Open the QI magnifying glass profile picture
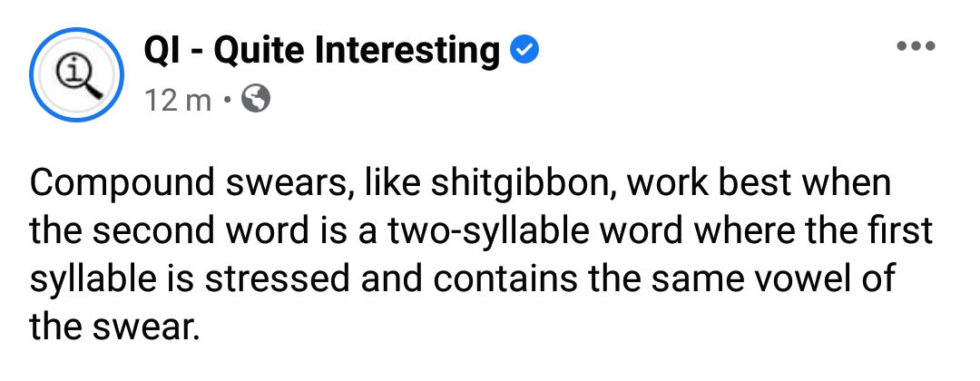The width and height of the screenshot is (980, 381). [76, 75]
